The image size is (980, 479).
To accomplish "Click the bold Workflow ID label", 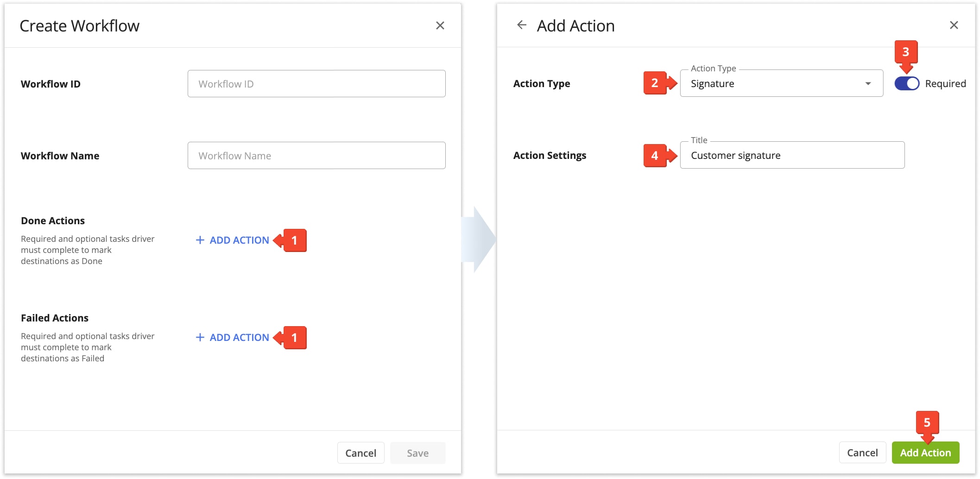I will click(x=51, y=84).
